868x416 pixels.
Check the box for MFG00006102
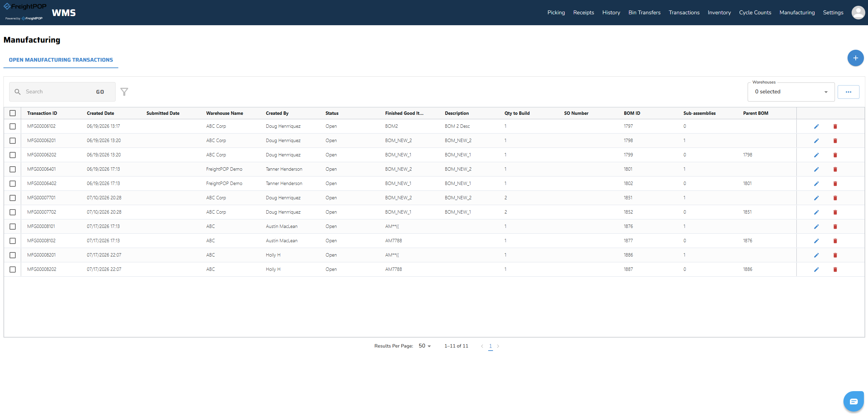point(13,126)
